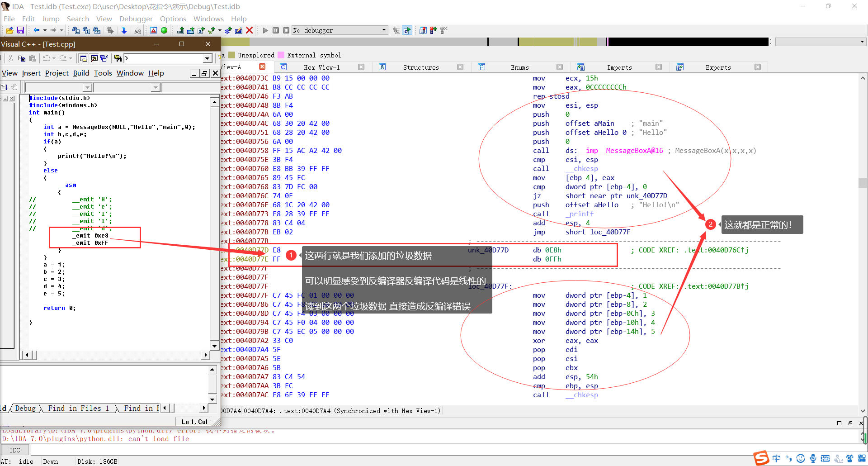The image size is (868, 466).
Task: Click the red X delete icon in IDA toolbar
Action: click(249, 30)
